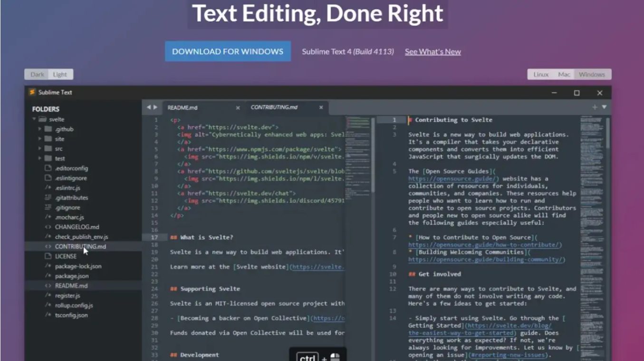Click the .editorconfig file icon
The height and width of the screenshot is (361, 644).
tap(48, 168)
